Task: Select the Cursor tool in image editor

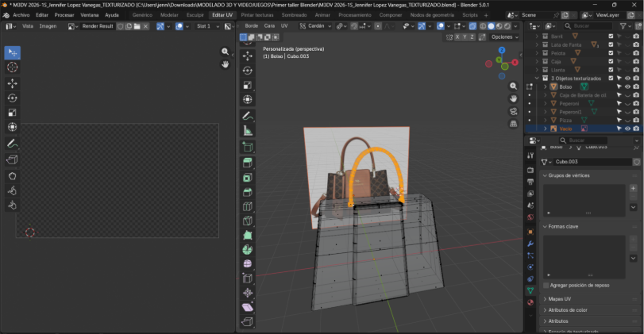Action: 12,67
